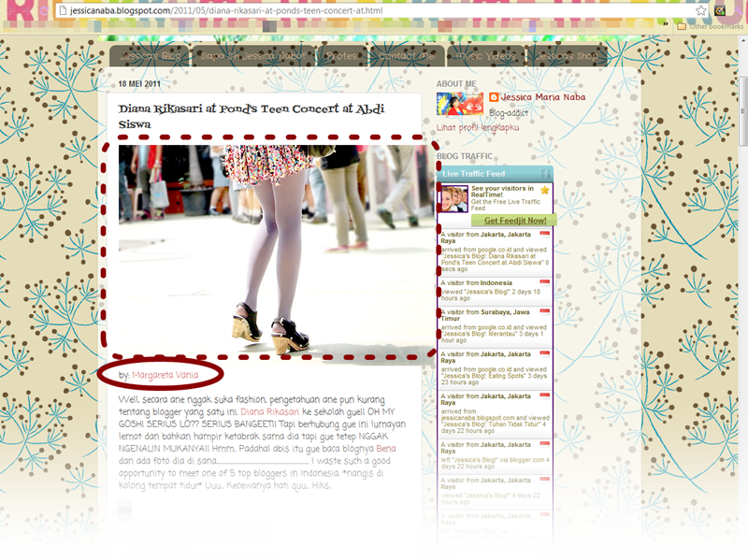
Task: Click the About Me profile picture
Action: click(460, 104)
